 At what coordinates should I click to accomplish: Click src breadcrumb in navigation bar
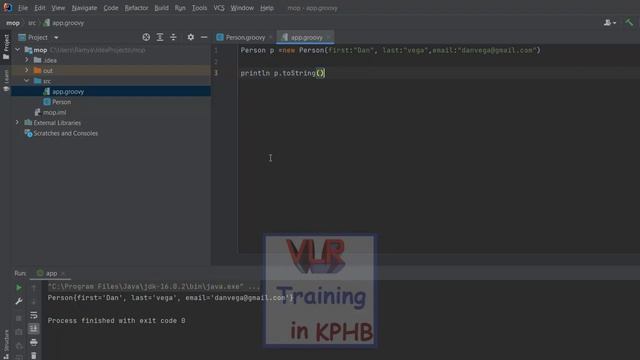pos(32,23)
